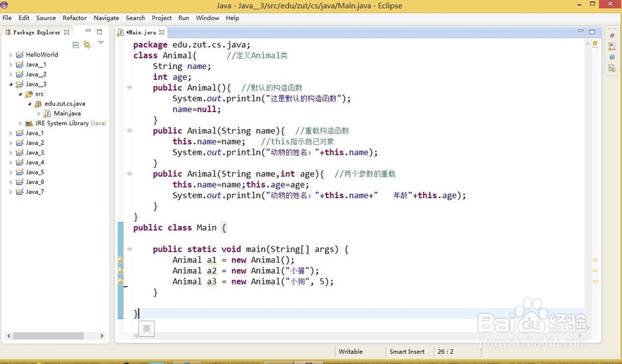The image size is (622, 364).
Task: Click warning marker beside Animal a2 line
Action: coord(121,271)
